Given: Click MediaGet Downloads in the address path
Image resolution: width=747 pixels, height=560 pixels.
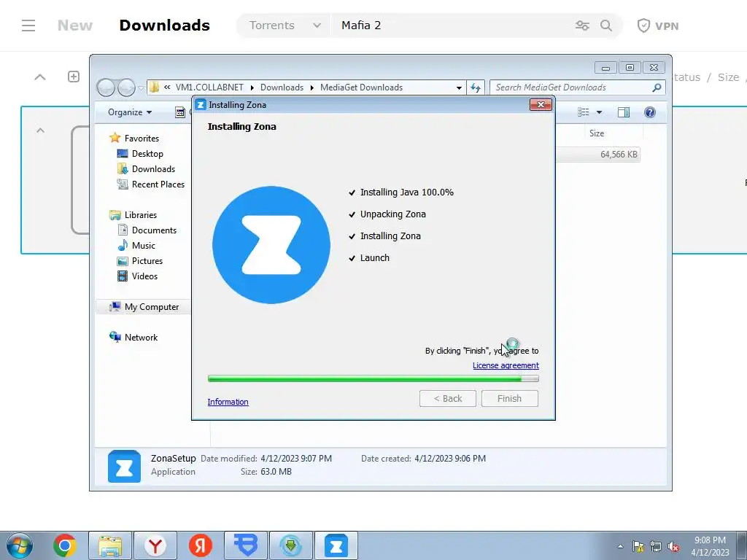Looking at the screenshot, I should pos(361,87).
